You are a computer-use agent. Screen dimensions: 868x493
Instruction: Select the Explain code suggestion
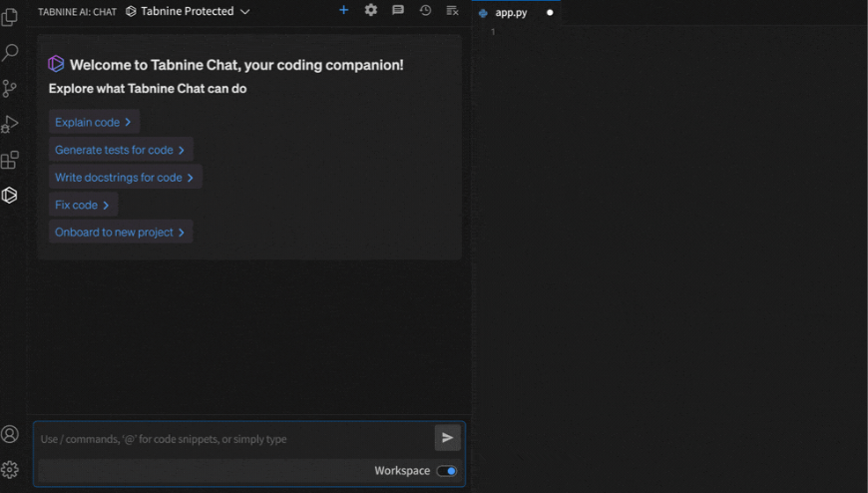pos(94,122)
